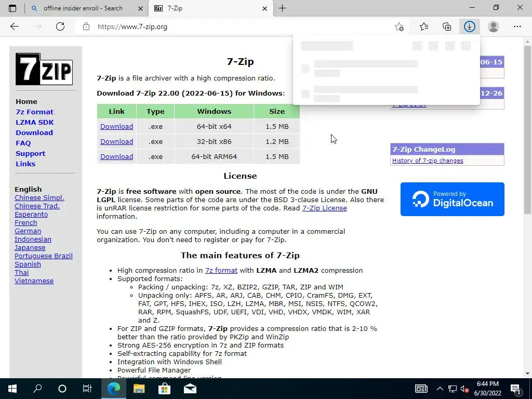Switch language to French
Screen dimensions: 532x399
click(x=26, y=222)
